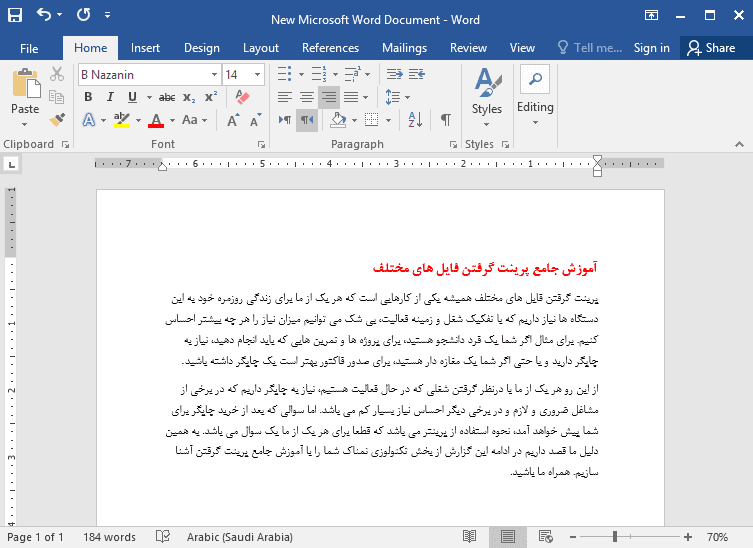Open the undo history dropdown arrow
The width and height of the screenshot is (753, 548).
click(60, 15)
